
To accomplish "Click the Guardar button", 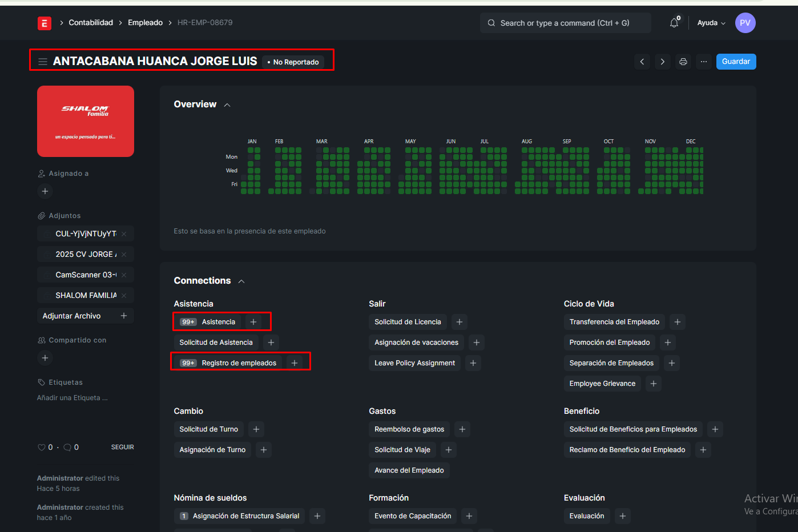I will tap(736, 62).
